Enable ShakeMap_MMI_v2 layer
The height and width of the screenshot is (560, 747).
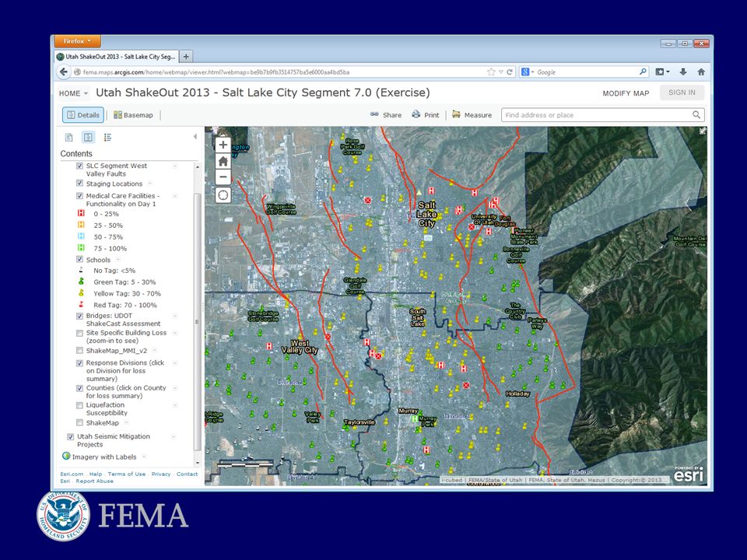(x=79, y=351)
